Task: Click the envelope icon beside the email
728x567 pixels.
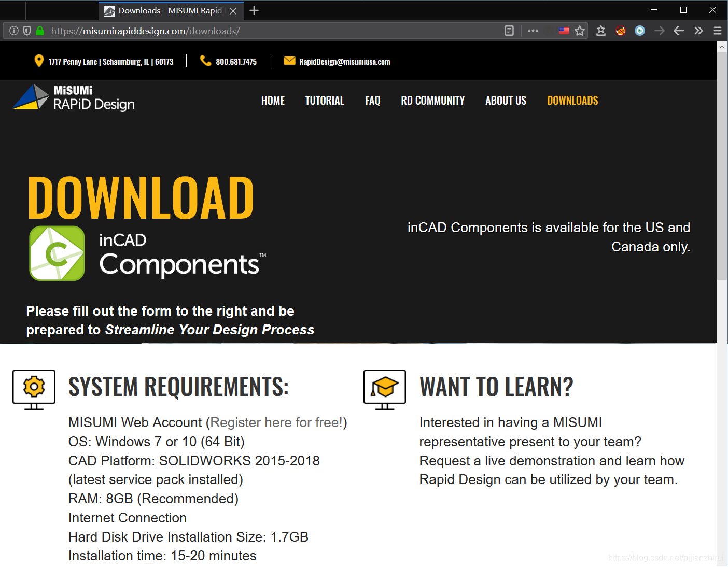Action: [289, 61]
